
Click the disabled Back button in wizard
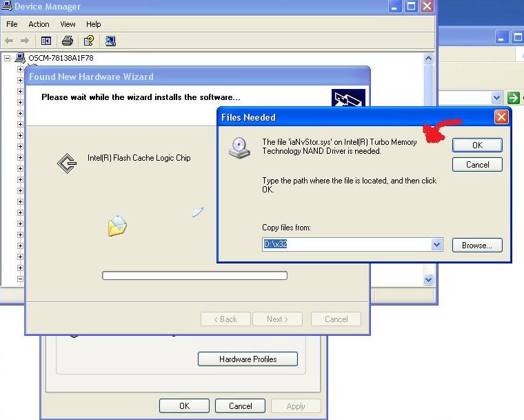click(225, 319)
